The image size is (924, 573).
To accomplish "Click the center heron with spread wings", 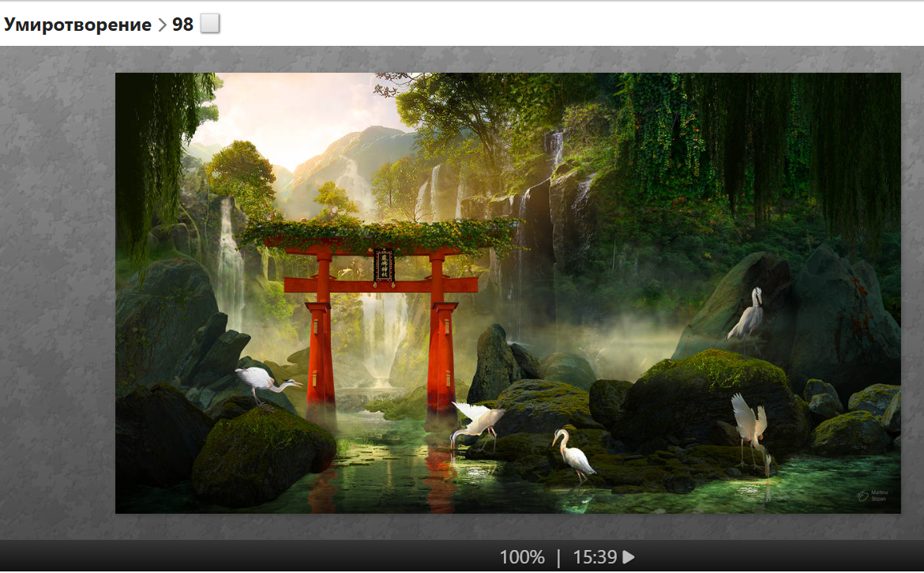I will tap(478, 420).
